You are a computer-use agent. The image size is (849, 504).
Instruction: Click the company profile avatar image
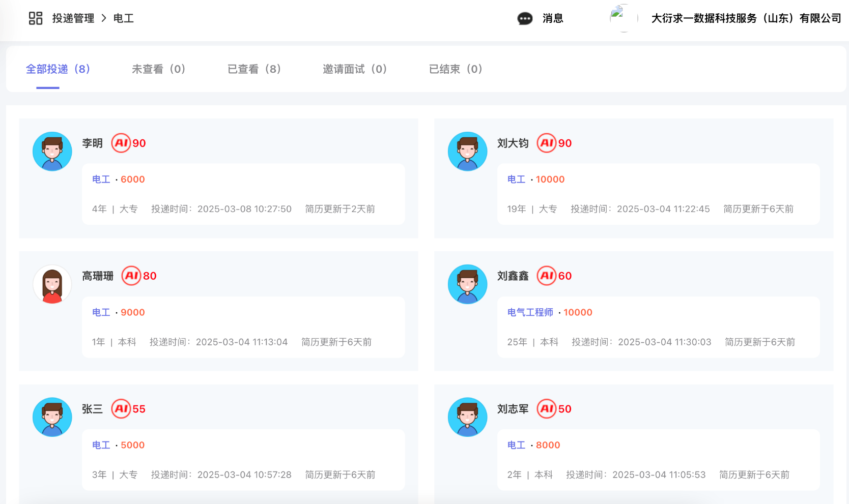(x=624, y=18)
